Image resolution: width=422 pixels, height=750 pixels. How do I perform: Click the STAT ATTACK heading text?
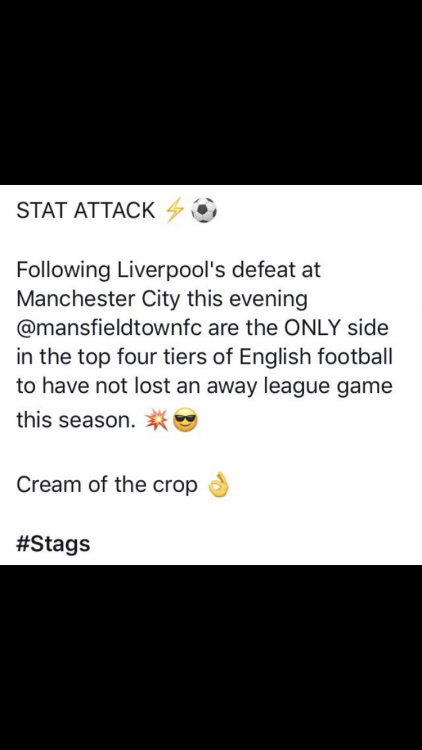tap(86, 210)
